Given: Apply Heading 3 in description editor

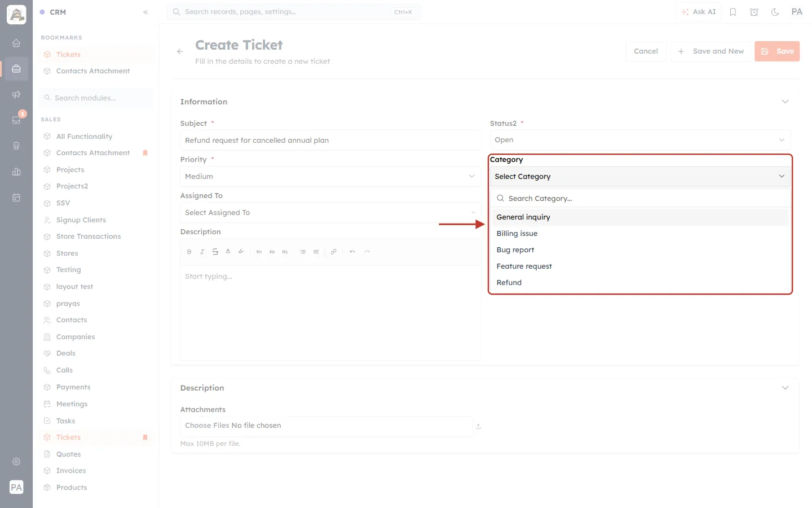Looking at the screenshot, I should pyautogui.click(x=285, y=252).
